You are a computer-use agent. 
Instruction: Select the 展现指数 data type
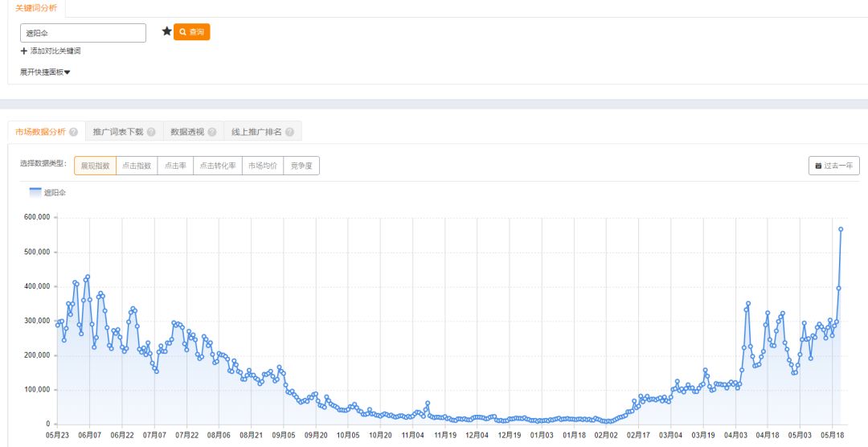point(96,166)
